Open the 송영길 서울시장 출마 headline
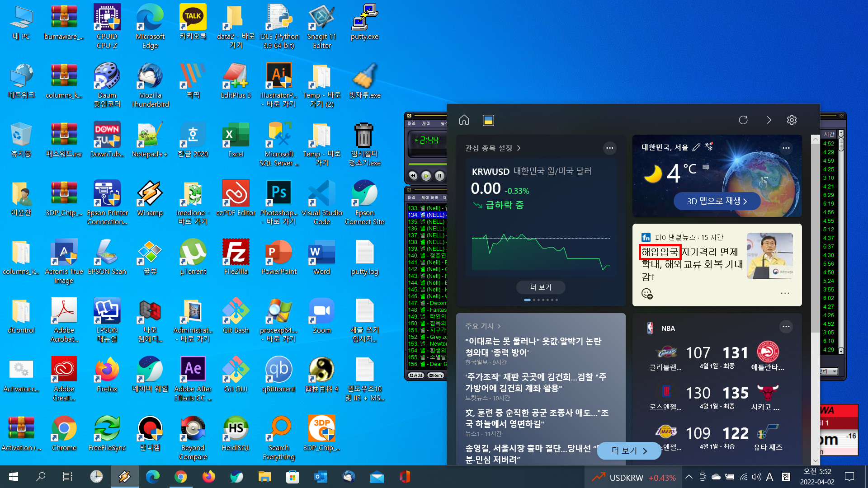The image size is (868, 488). tap(531, 454)
